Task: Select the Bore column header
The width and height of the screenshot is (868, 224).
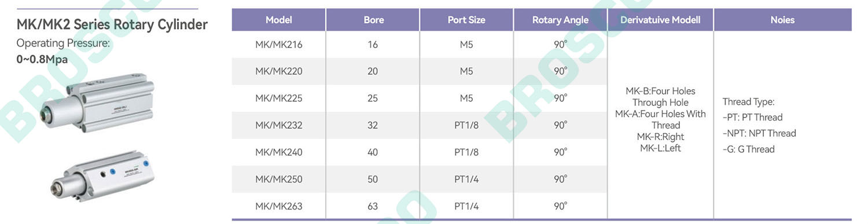Action: 373,20
